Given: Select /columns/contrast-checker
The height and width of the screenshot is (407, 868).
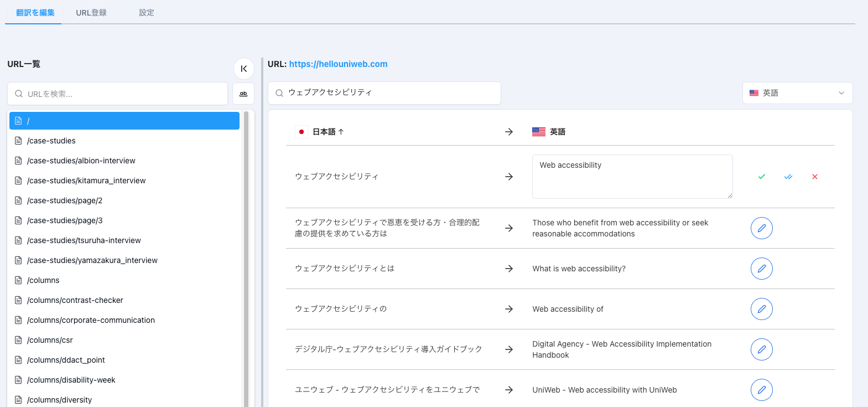Looking at the screenshot, I should [124, 300].
